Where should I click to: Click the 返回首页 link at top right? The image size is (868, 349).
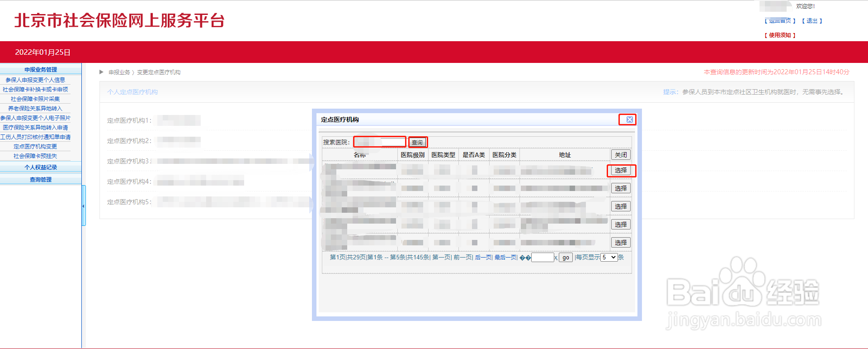pyautogui.click(x=780, y=21)
